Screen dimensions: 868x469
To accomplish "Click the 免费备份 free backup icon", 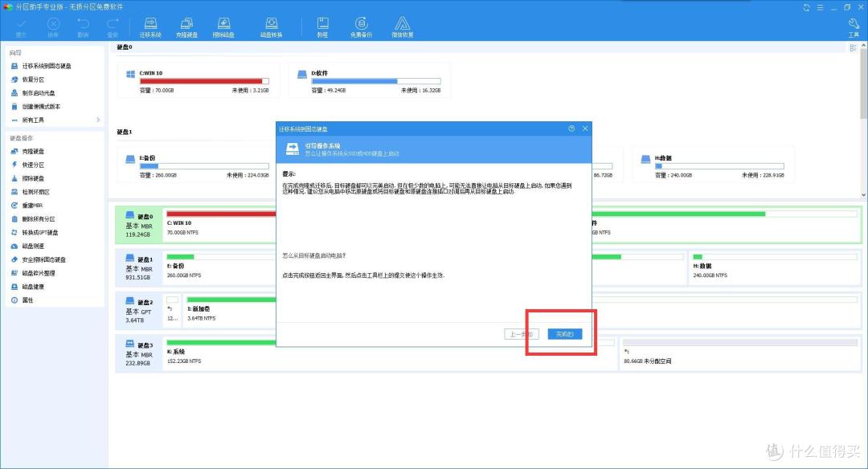I will click(362, 27).
